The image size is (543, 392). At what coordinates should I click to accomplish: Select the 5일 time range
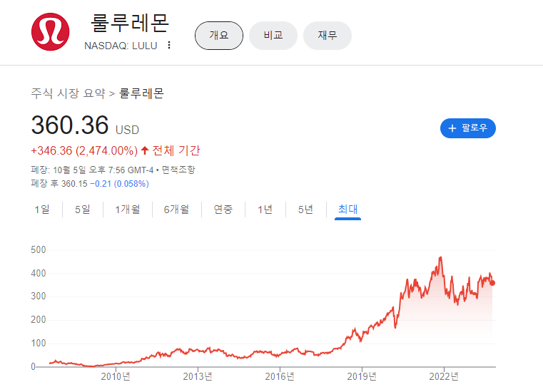coord(83,210)
